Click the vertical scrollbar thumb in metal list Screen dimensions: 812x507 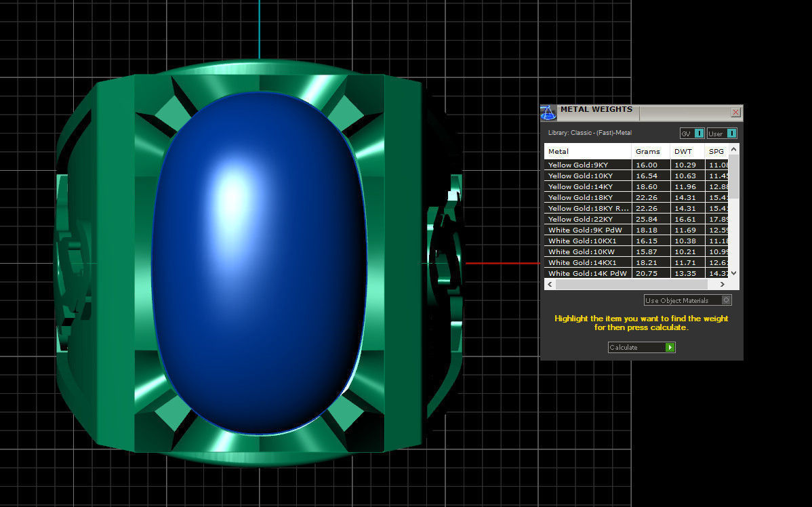click(x=734, y=176)
